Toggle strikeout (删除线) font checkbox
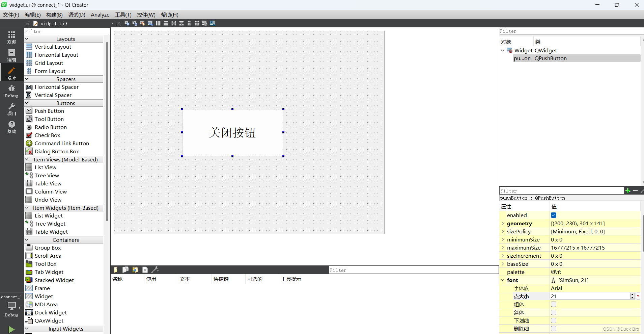Image resolution: width=644 pixels, height=334 pixels. coord(554,329)
